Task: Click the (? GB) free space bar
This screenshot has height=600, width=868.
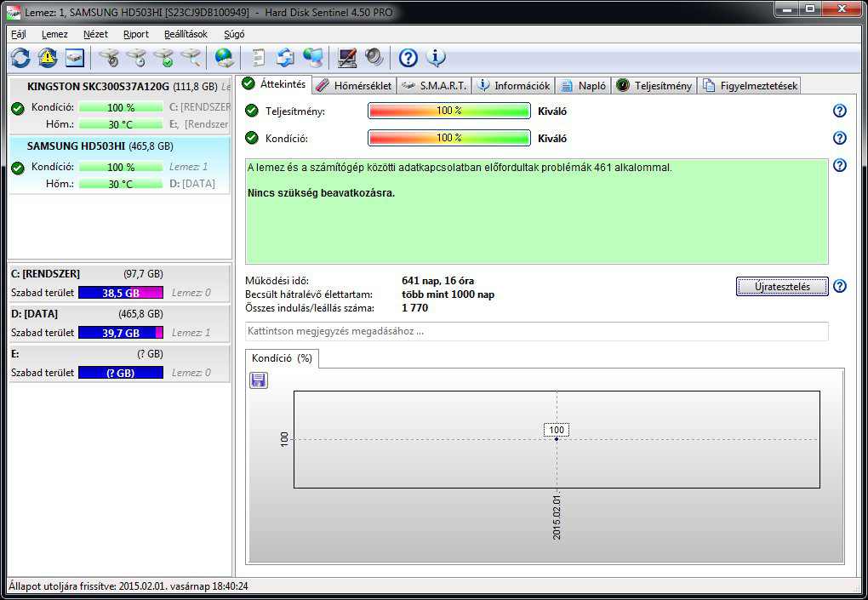Action: point(121,373)
